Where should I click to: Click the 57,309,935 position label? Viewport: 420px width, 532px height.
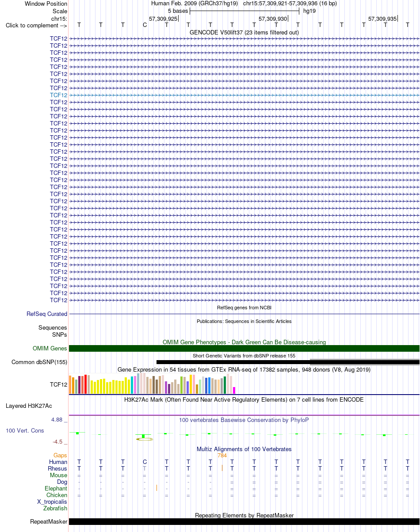[x=382, y=19]
